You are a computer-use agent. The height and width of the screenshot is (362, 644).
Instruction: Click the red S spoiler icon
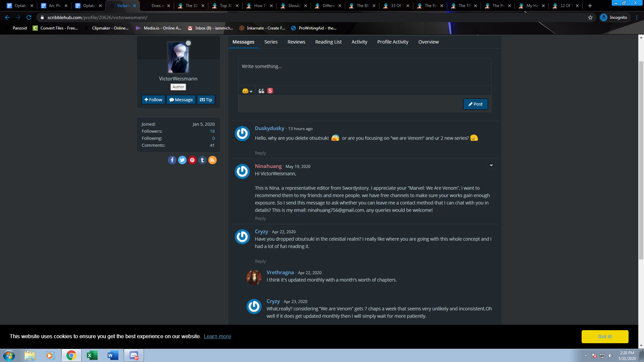tap(270, 91)
